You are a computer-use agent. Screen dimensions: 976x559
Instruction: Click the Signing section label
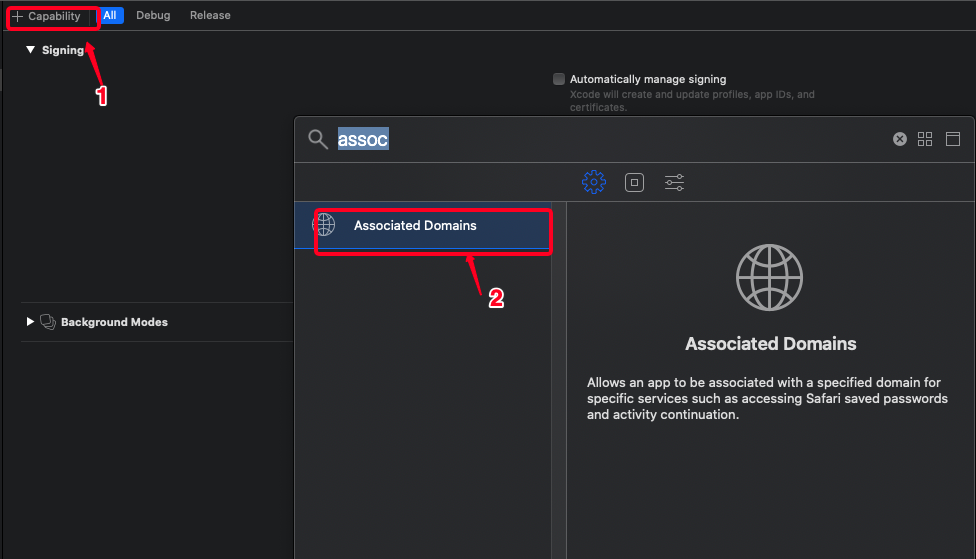[x=63, y=50]
